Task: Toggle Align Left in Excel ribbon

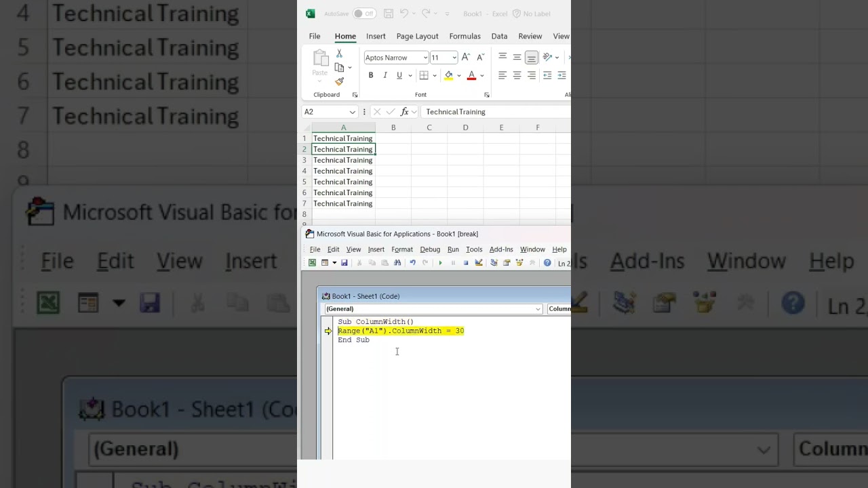Action: tap(502, 75)
